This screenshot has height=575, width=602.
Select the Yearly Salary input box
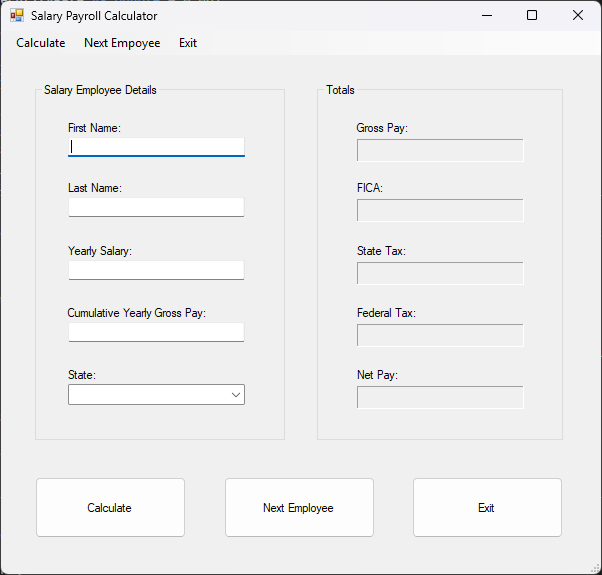tap(156, 270)
